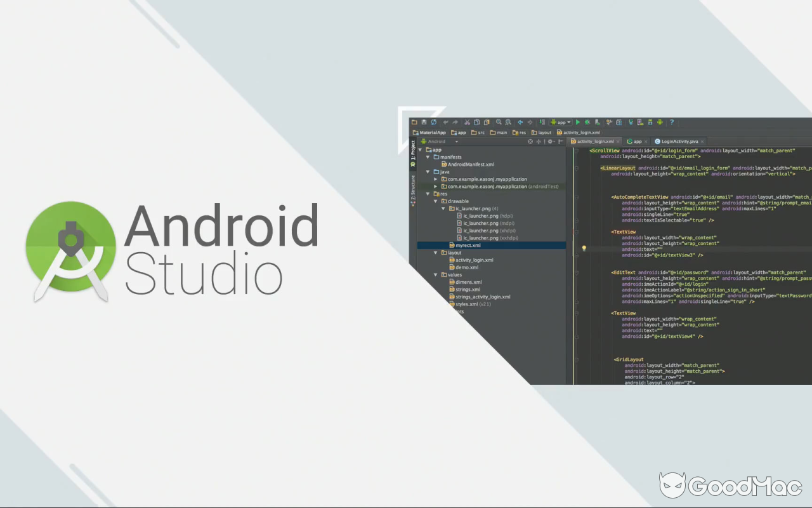Open the app run configuration dropdown

560,122
